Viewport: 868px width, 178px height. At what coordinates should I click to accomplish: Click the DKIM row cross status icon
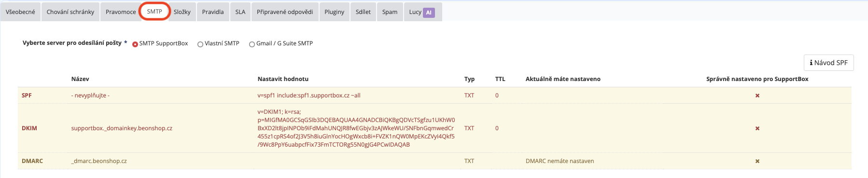click(757, 128)
